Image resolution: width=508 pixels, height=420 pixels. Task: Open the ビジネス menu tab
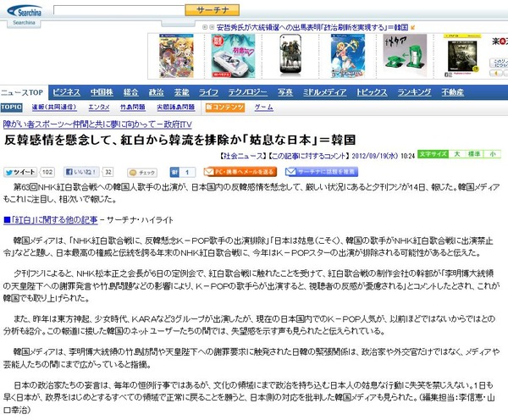pos(66,92)
